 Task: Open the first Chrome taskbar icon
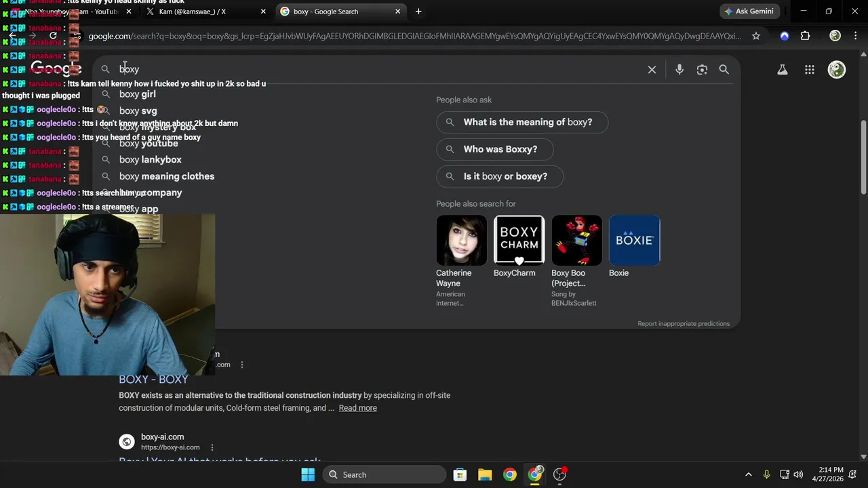pyautogui.click(x=510, y=474)
